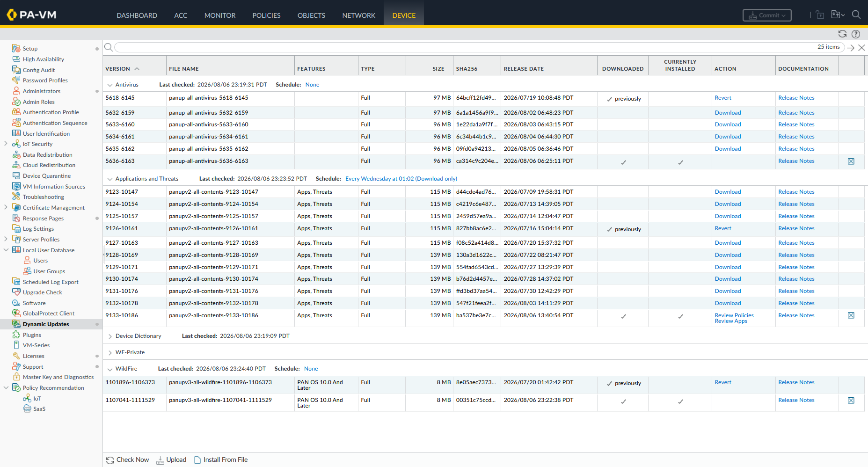Open the Applications and Threats schedule link
Viewport: 868px width, 467px height.
point(401,179)
